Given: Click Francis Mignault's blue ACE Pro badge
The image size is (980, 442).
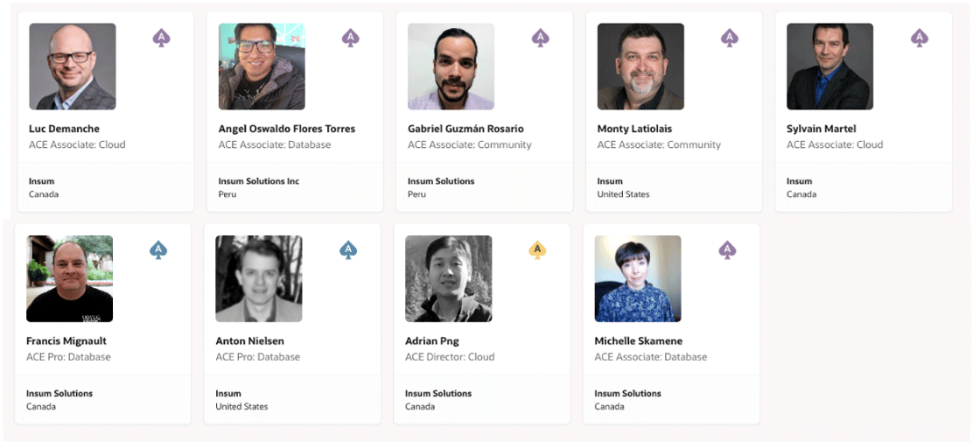Looking at the screenshot, I should (x=158, y=250).
